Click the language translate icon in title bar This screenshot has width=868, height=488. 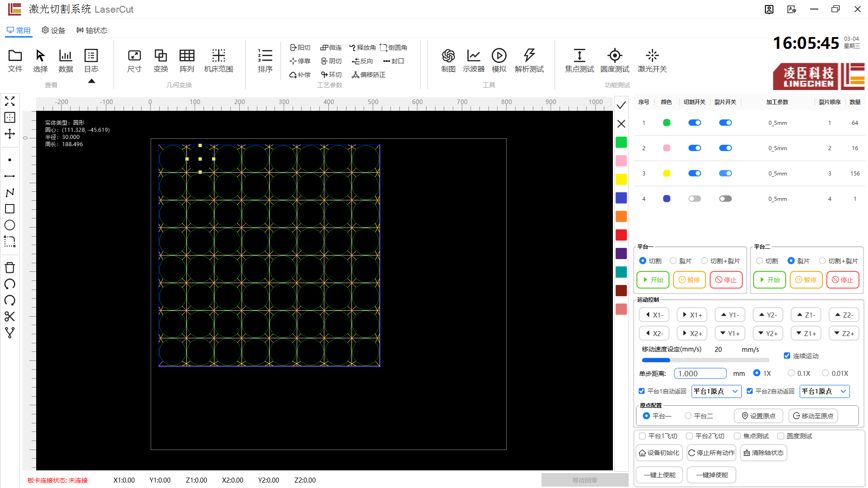tap(792, 9)
